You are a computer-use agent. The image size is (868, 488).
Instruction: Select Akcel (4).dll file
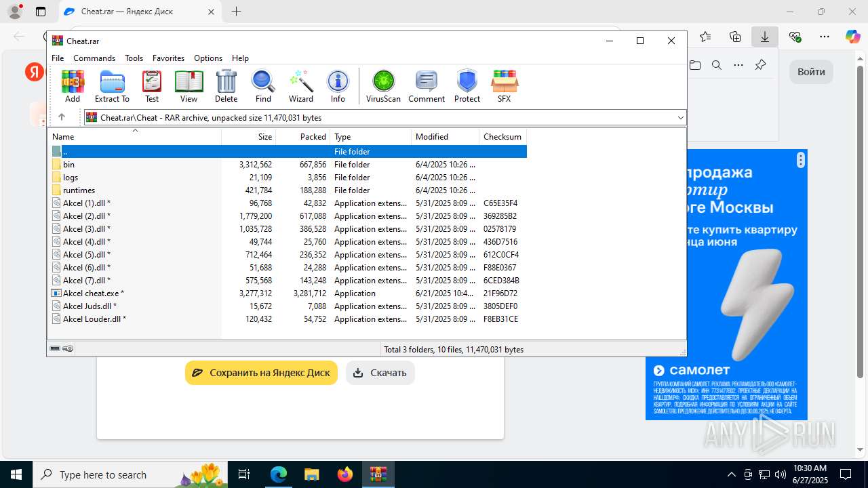point(288,242)
